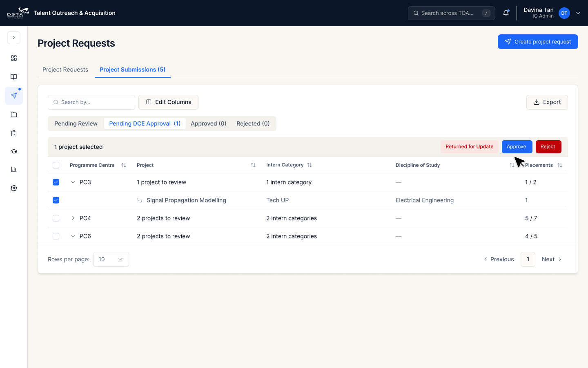Open notifications bell icon
Image resolution: width=588 pixels, height=368 pixels.
coord(506,13)
